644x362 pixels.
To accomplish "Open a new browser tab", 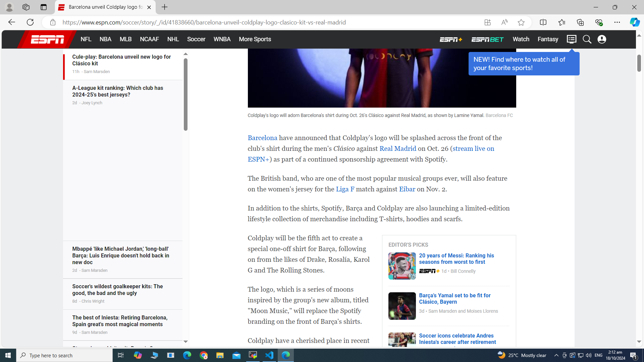I will pos(164,7).
